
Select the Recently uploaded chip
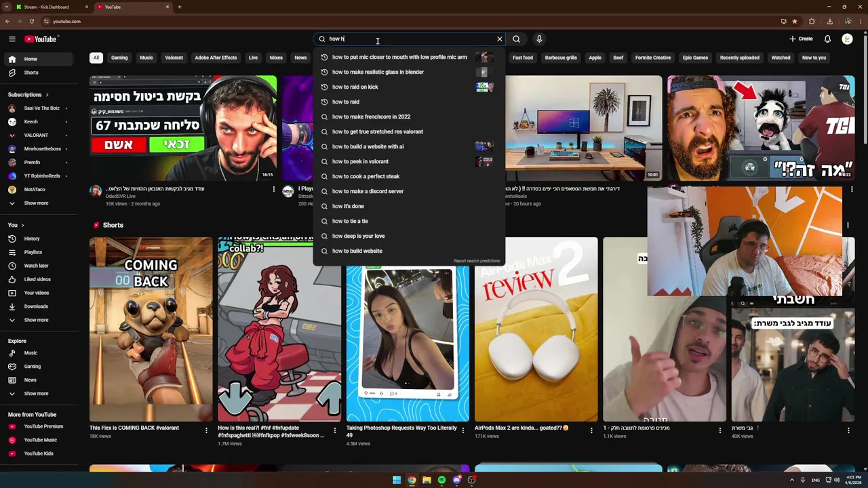[739, 58]
